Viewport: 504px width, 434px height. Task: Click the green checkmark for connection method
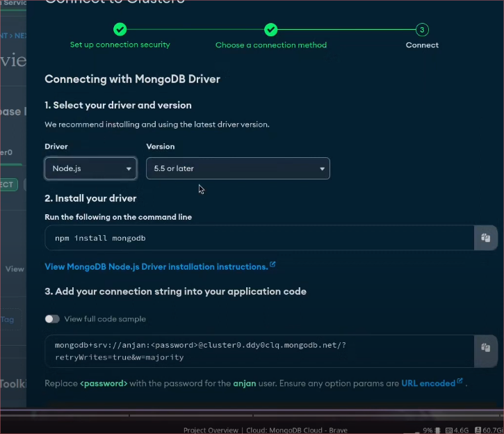click(x=271, y=30)
